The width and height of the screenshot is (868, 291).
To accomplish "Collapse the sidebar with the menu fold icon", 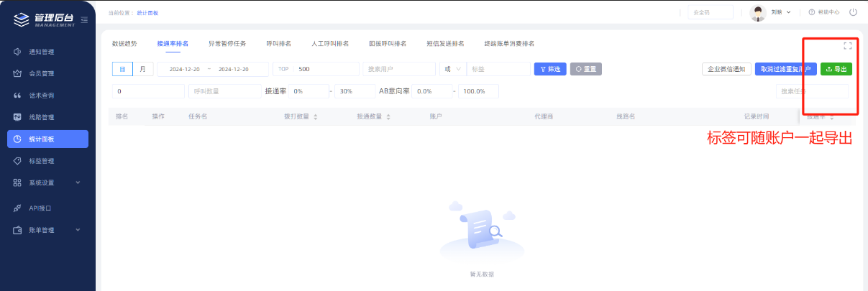I will tap(84, 19).
